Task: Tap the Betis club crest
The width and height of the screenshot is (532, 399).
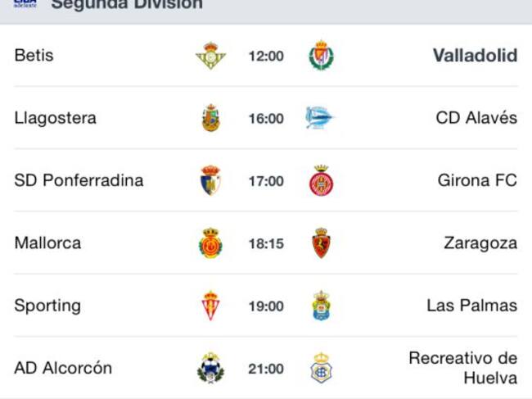Action: 210,56
